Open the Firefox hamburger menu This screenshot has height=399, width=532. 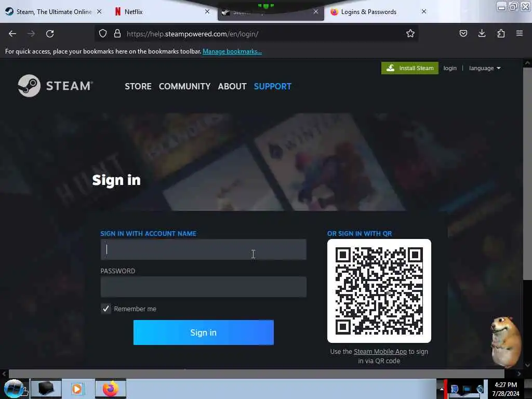click(520, 33)
